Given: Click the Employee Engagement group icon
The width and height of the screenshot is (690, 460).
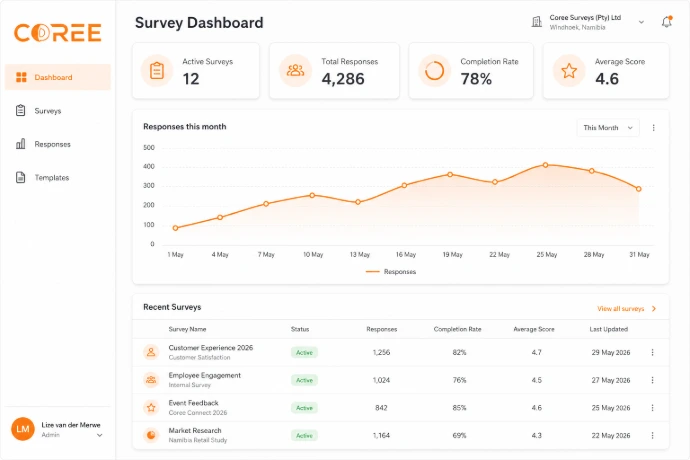Looking at the screenshot, I should point(151,380).
